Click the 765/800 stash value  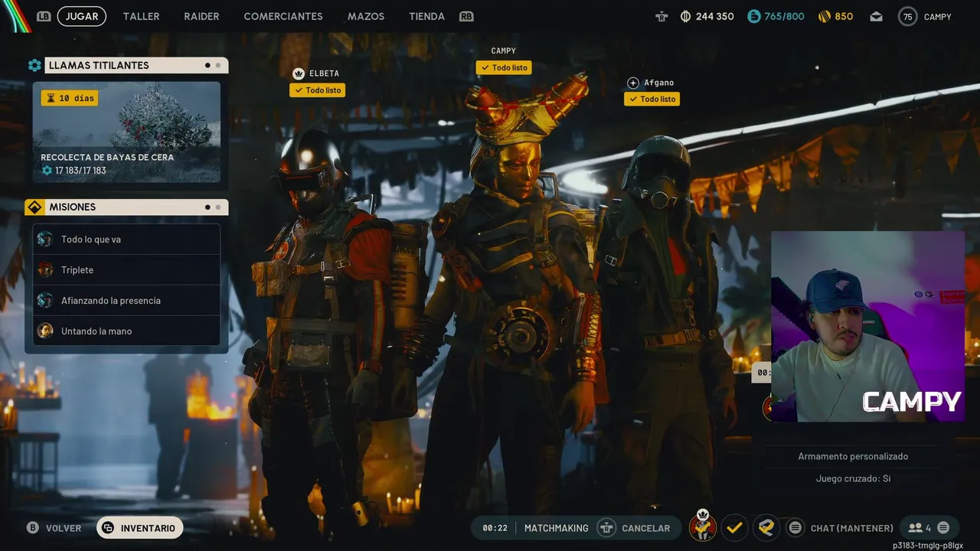784,16
